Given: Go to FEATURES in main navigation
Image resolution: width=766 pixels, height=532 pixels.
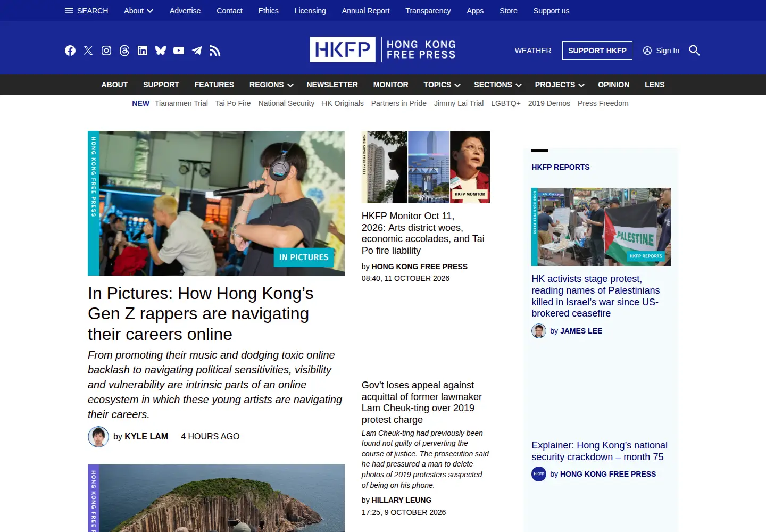Looking at the screenshot, I should [x=214, y=85].
